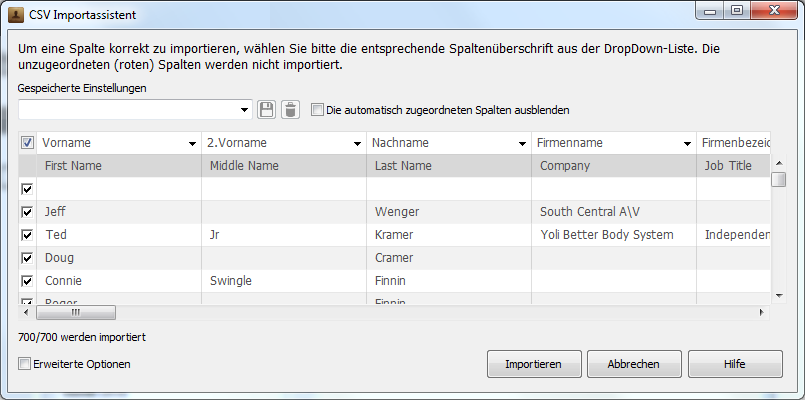The image size is (805, 400).
Task: Cancel with the Abbrechen button
Action: click(634, 364)
